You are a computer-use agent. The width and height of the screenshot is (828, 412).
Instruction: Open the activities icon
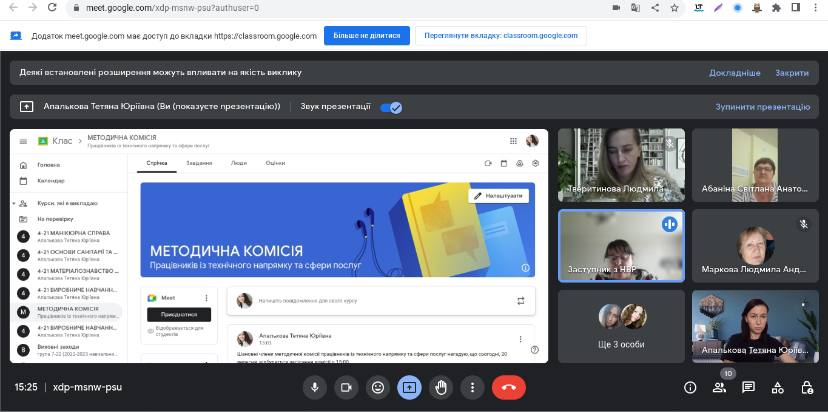click(x=777, y=388)
